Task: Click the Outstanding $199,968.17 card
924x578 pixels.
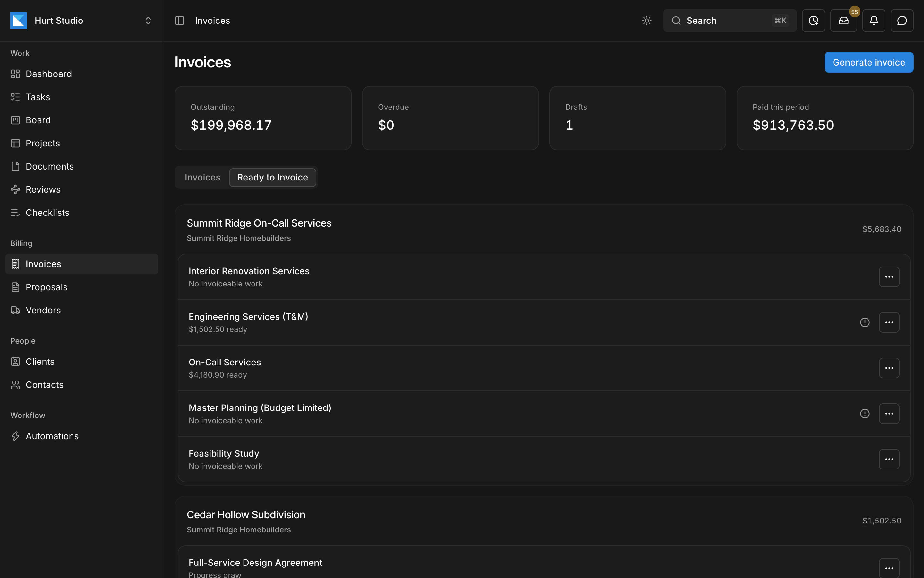Action: (263, 118)
